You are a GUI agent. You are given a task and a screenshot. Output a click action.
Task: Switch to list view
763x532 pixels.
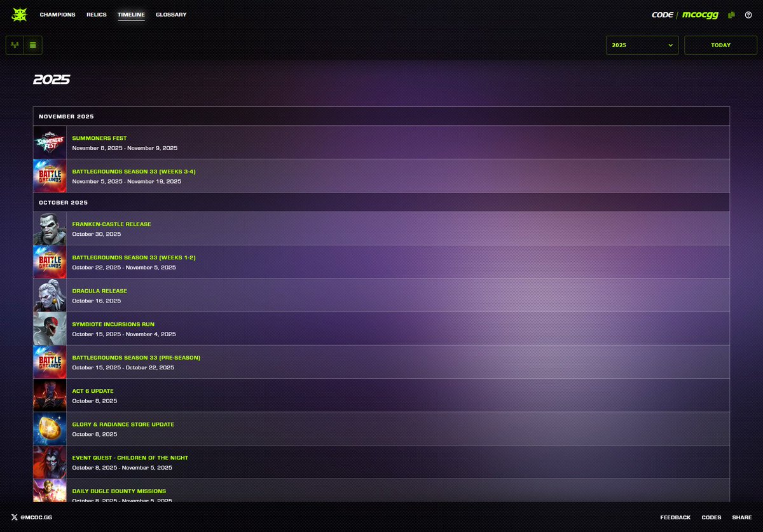(33, 45)
